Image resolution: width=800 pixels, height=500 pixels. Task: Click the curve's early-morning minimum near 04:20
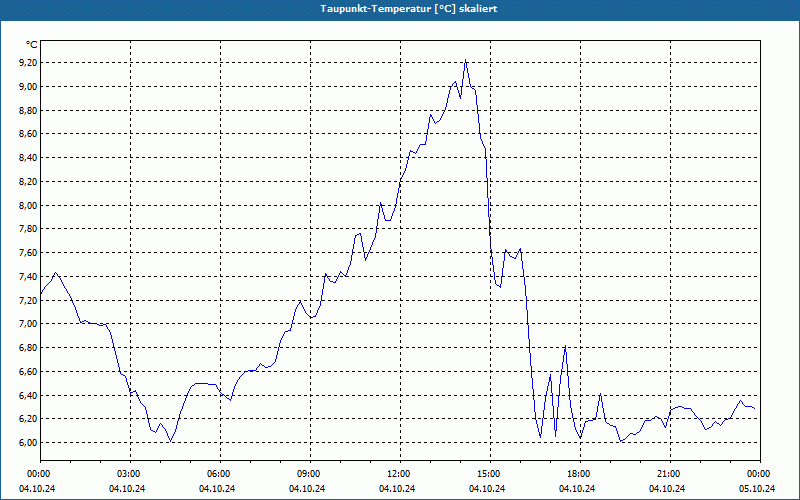(x=170, y=441)
